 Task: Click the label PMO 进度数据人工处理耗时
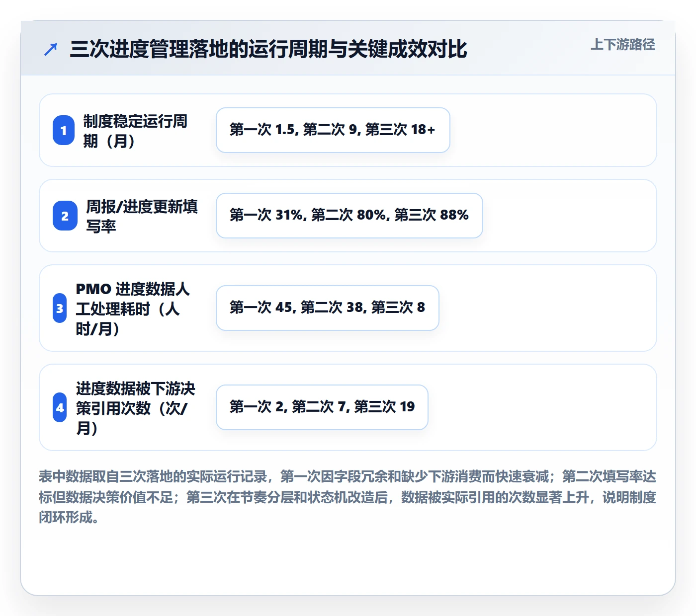coord(133,308)
